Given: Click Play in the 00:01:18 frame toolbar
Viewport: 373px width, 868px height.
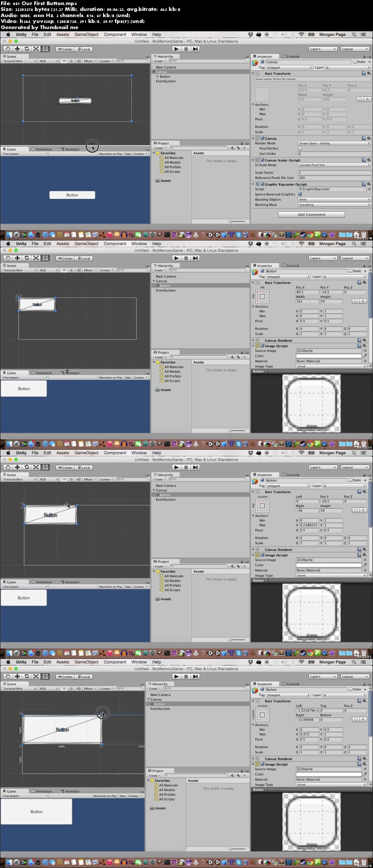Looking at the screenshot, I should tap(176, 49).
